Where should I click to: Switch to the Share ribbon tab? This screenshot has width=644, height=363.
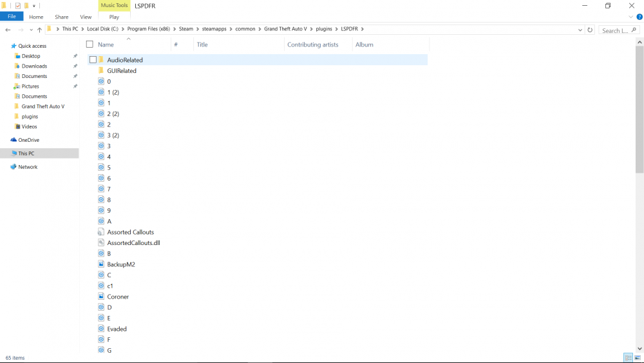pos(62,17)
